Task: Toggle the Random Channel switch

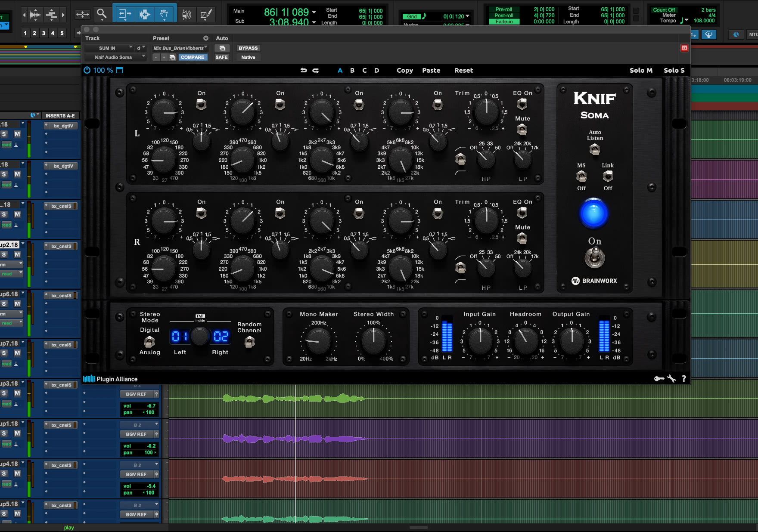Action: pyautogui.click(x=249, y=342)
